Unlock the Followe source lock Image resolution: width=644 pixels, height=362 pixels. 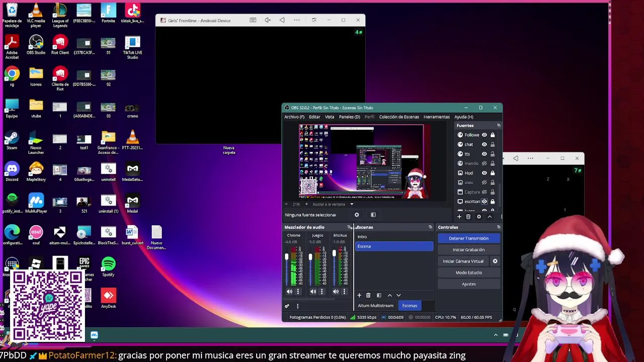[x=493, y=135]
